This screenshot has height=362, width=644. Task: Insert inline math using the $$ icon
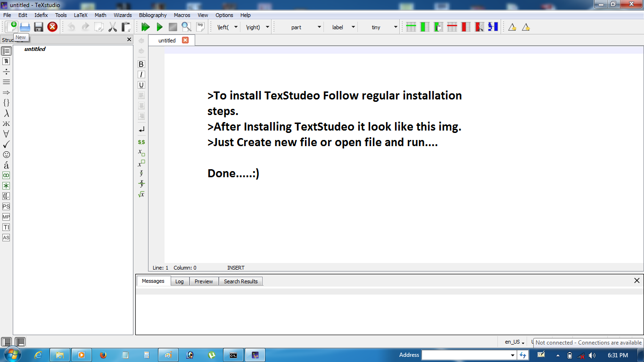[141, 141]
